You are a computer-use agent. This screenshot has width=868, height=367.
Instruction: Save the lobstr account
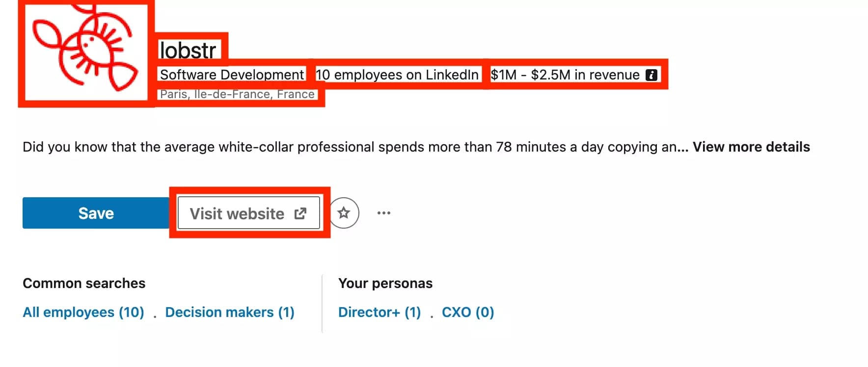pos(95,212)
